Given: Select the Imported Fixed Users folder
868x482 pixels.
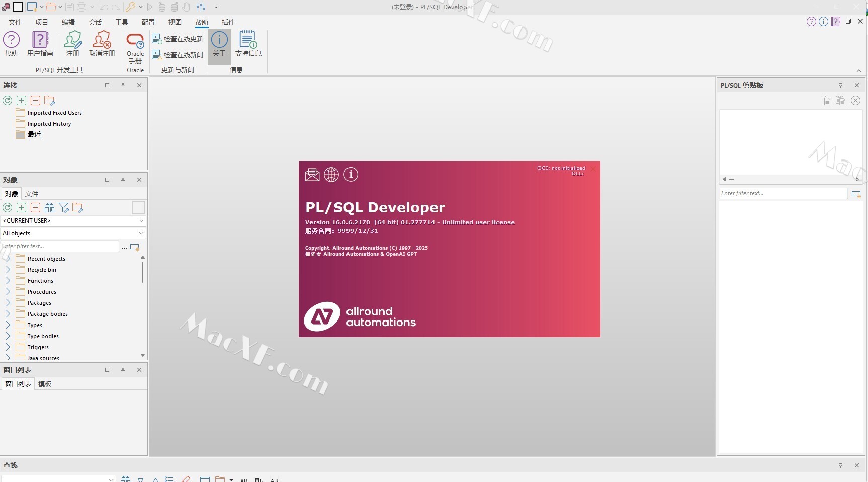Looking at the screenshot, I should coord(49,113).
